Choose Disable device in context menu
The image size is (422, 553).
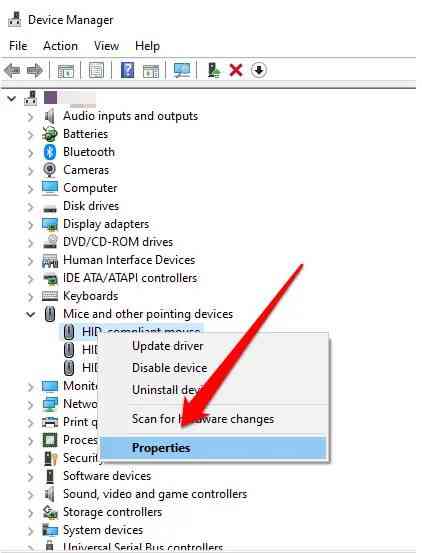(x=170, y=368)
